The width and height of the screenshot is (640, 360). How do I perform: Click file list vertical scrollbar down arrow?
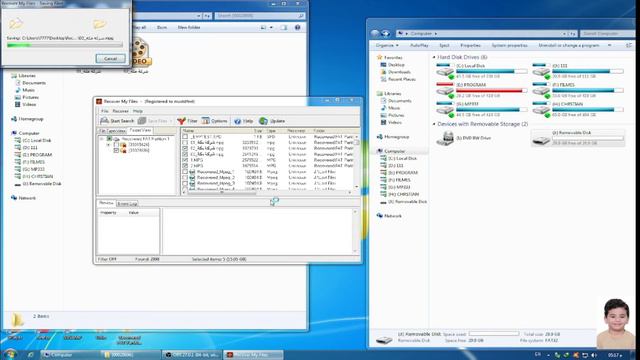357,187
